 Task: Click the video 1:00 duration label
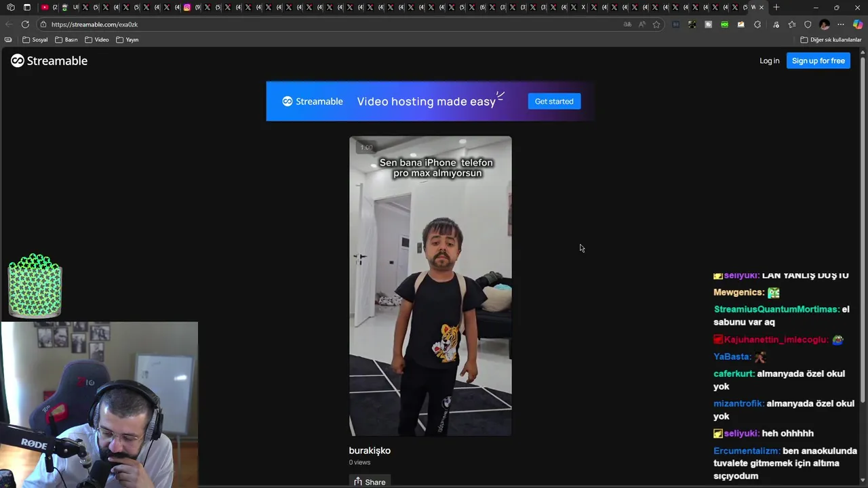(366, 147)
